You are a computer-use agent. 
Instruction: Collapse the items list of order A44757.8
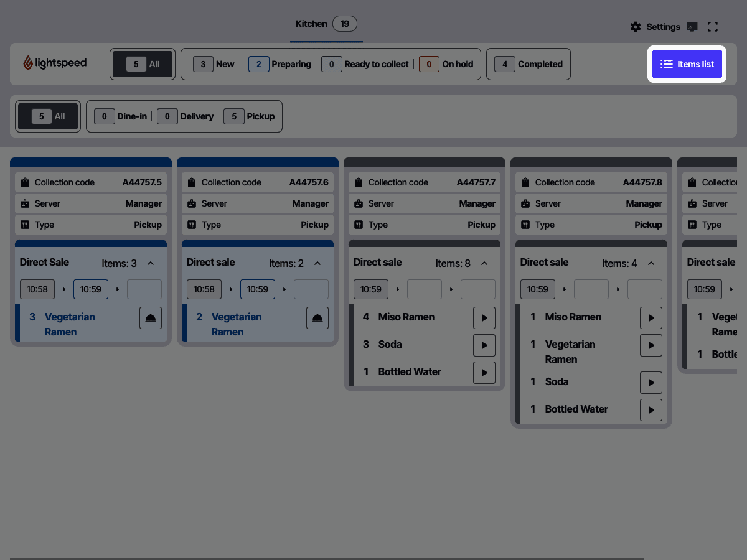tap(651, 263)
